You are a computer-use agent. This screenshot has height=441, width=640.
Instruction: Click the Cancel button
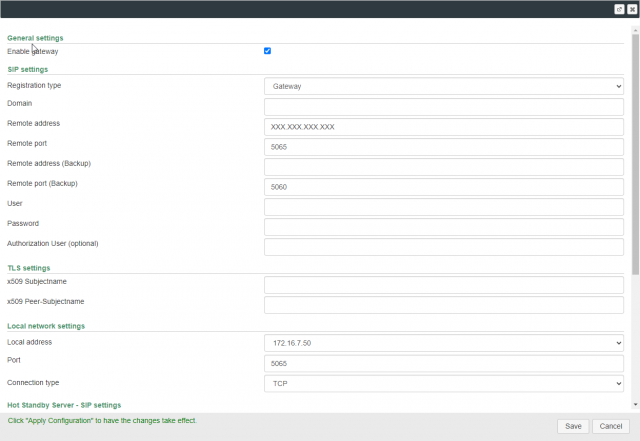click(611, 426)
